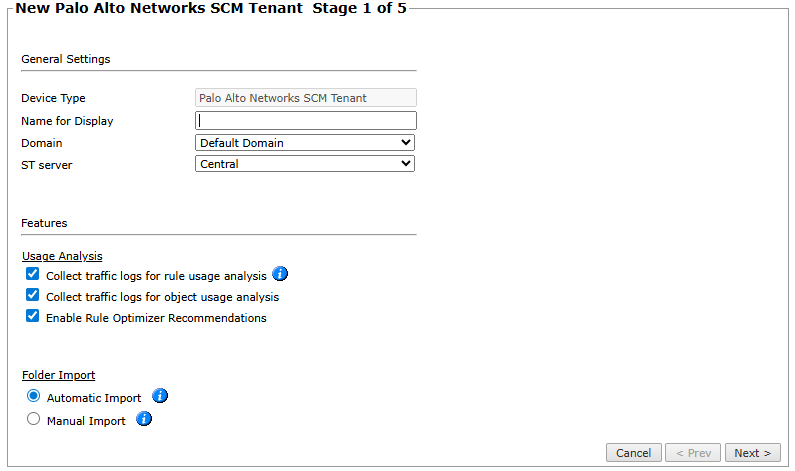Open the ST server dropdown
Screen dimensions: 795x471
point(305,164)
